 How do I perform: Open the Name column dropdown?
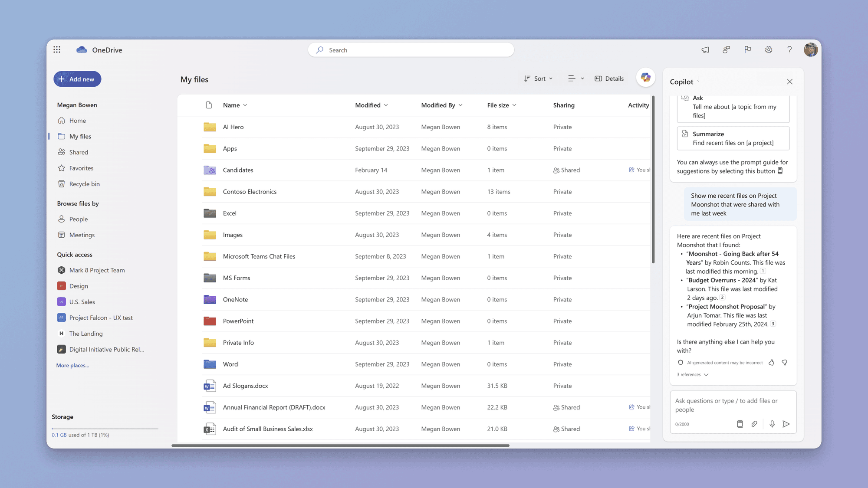(235, 105)
